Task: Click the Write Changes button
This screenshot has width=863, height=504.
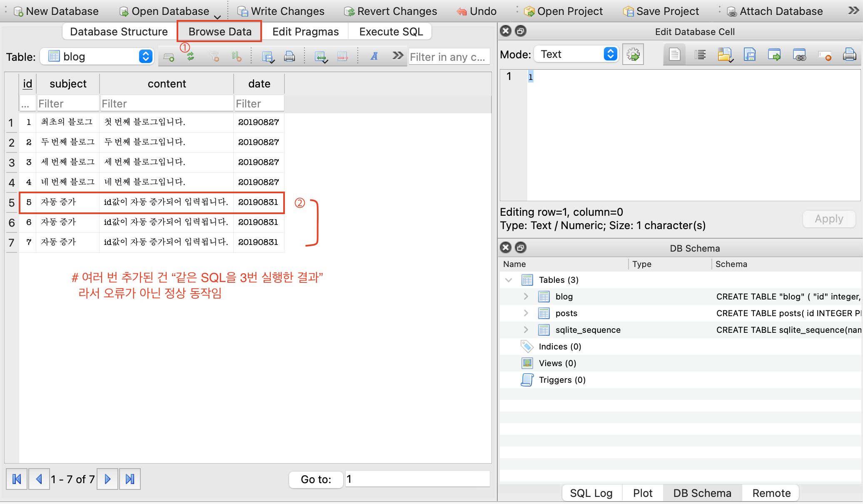Action: (x=281, y=11)
